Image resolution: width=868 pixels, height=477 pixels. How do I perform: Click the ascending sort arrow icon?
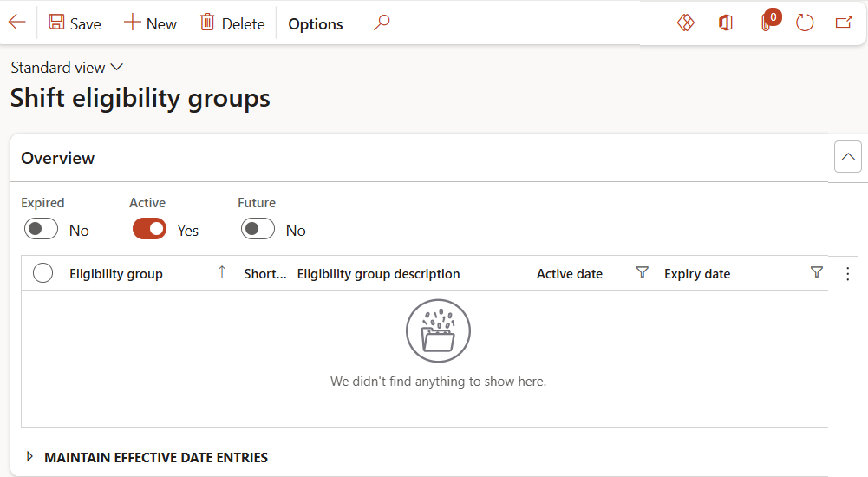(222, 271)
